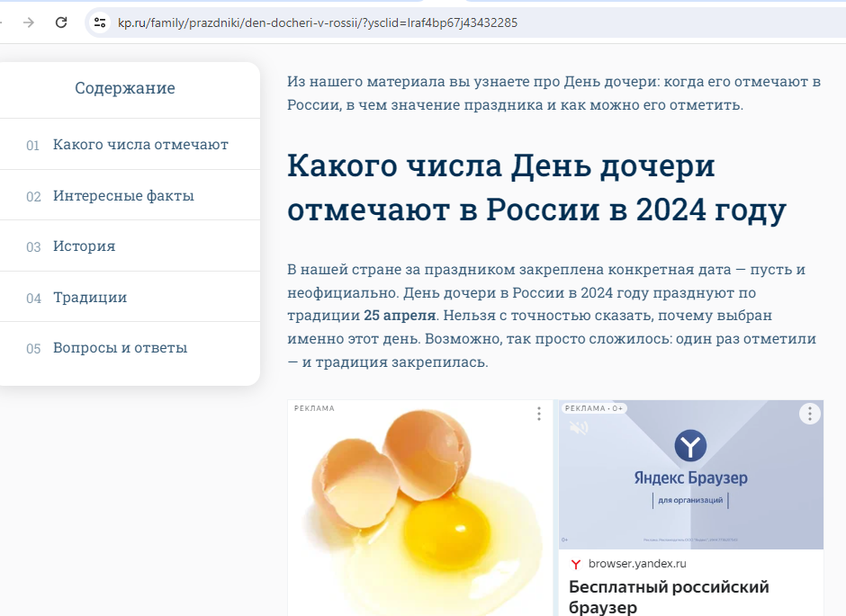Click the round Yandex Browser logo in the ad

(x=690, y=445)
